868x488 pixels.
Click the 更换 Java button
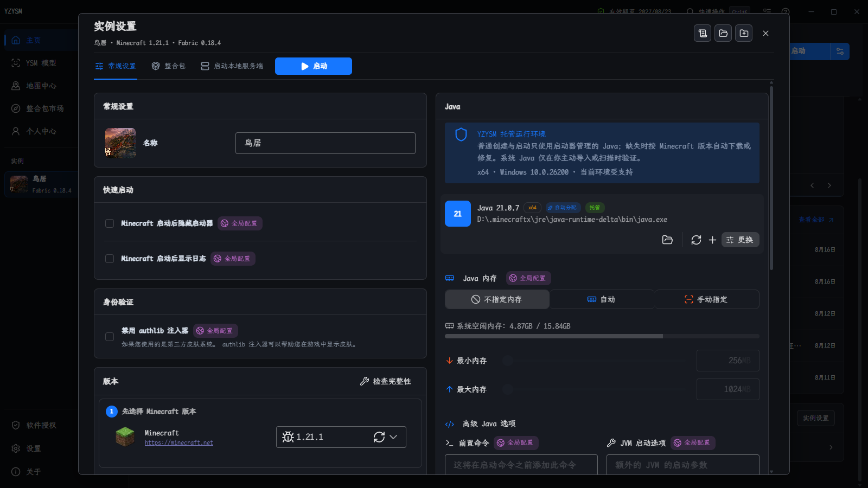click(740, 240)
